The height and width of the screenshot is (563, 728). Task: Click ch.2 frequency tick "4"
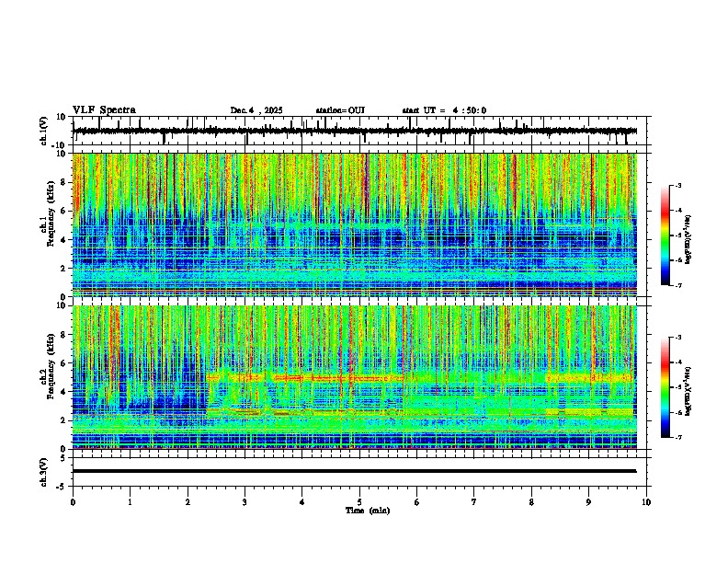click(64, 392)
